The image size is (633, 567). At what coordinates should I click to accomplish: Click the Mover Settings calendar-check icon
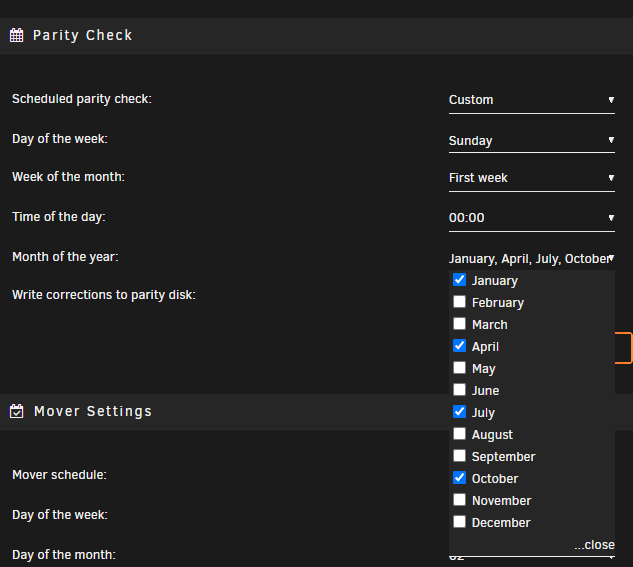click(17, 411)
